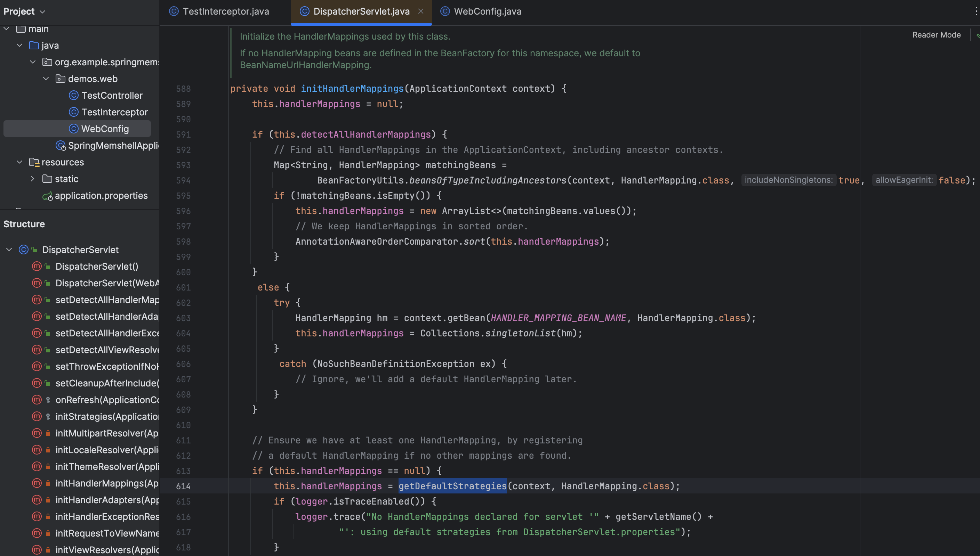This screenshot has height=556, width=980.
Task: Collapse the DispatcherServlet structure node
Action: [9, 250]
